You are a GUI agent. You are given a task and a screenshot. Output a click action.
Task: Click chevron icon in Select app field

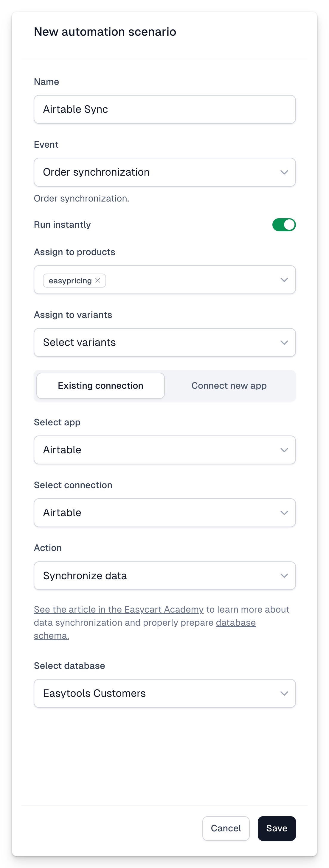coord(284,450)
